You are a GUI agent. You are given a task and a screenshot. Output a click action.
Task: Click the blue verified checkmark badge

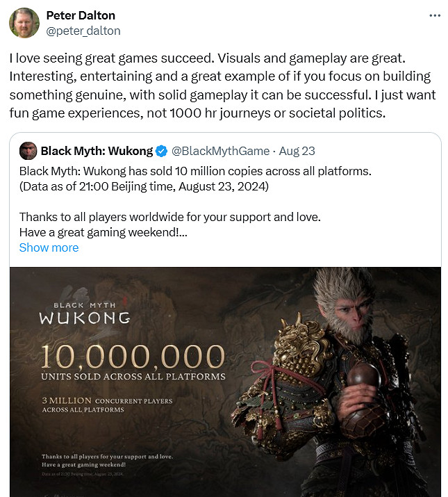pyautogui.click(x=160, y=151)
